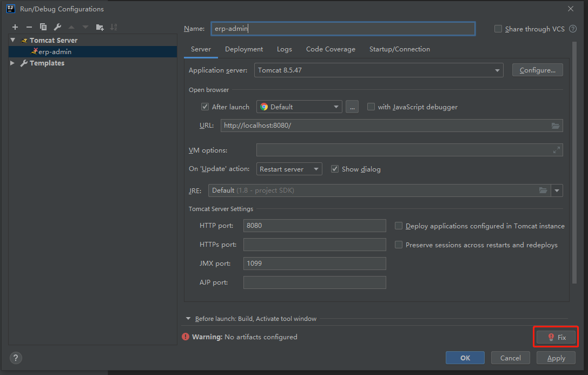Expand the VM options field
Screen dimensions: 588x375
(557, 150)
